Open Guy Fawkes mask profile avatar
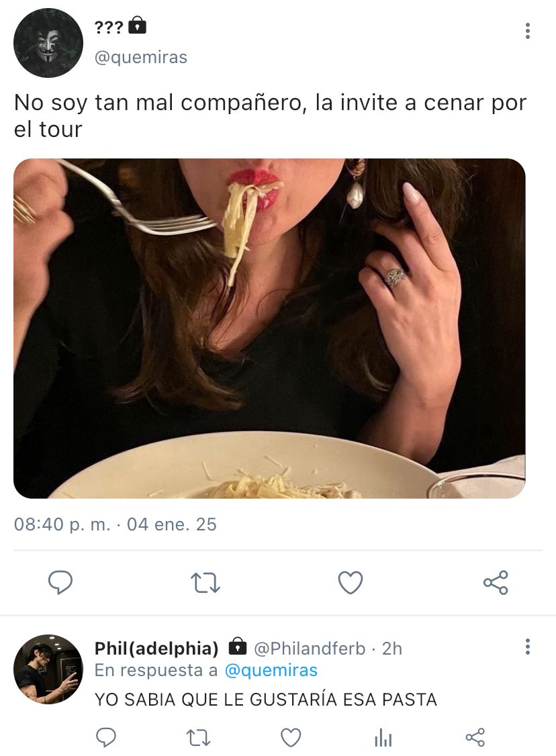Screen dimensions: 556x756 pyautogui.click(x=48, y=43)
